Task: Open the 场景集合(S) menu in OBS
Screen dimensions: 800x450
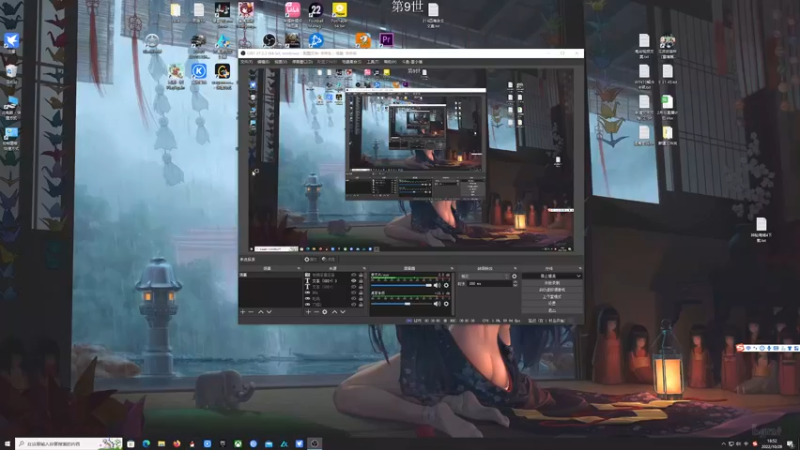Action: tap(352, 62)
